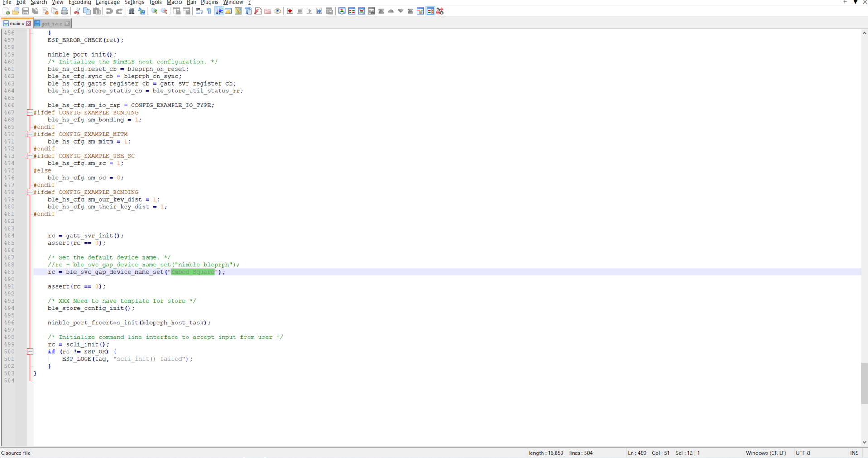Click the Open file toolbar icon
The width and height of the screenshot is (868, 458).
(x=16, y=11)
